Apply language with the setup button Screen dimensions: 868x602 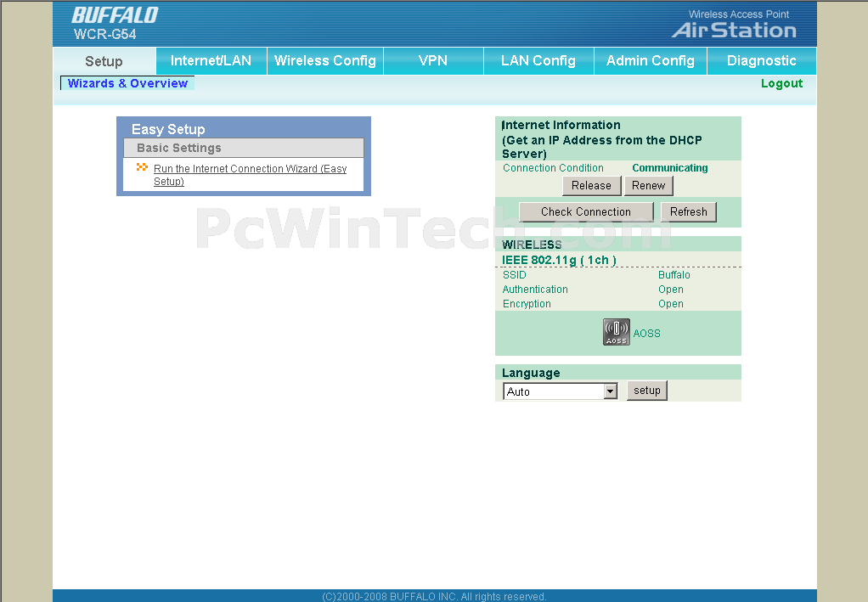[x=646, y=391]
